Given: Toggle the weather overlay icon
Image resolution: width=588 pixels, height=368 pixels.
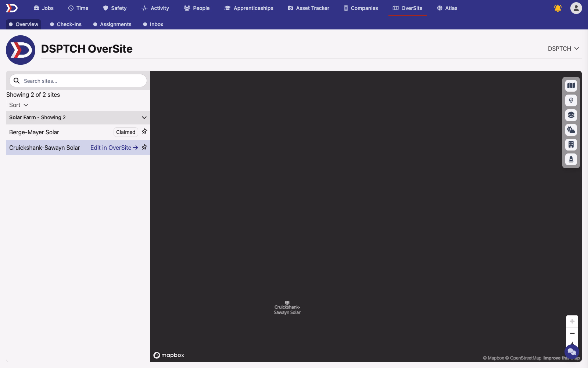Looking at the screenshot, I should 571,130.
